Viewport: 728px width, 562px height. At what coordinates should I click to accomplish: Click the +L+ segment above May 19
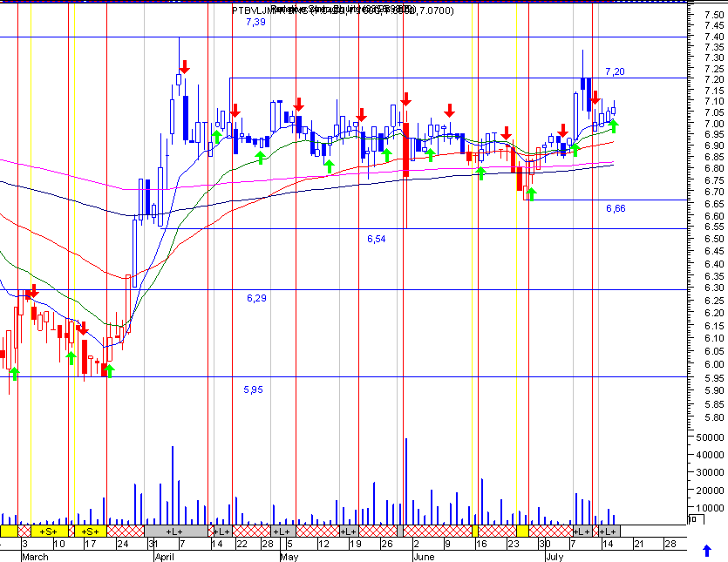point(349,532)
